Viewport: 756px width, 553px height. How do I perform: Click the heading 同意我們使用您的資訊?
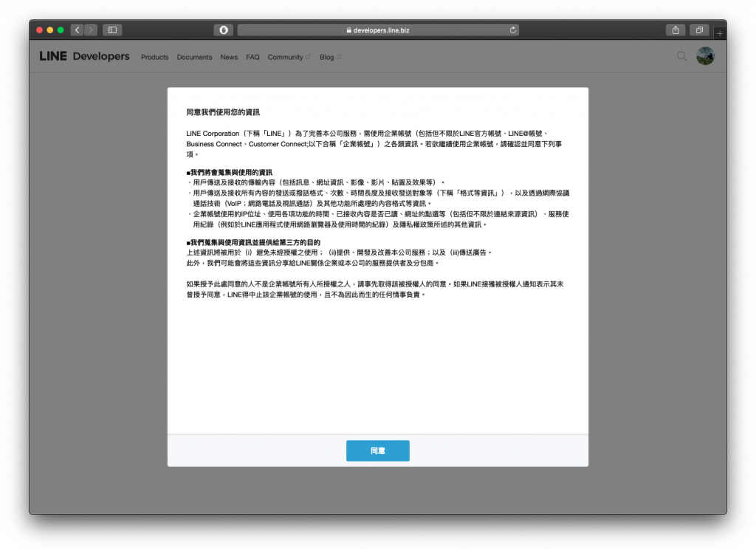pyautogui.click(x=223, y=112)
